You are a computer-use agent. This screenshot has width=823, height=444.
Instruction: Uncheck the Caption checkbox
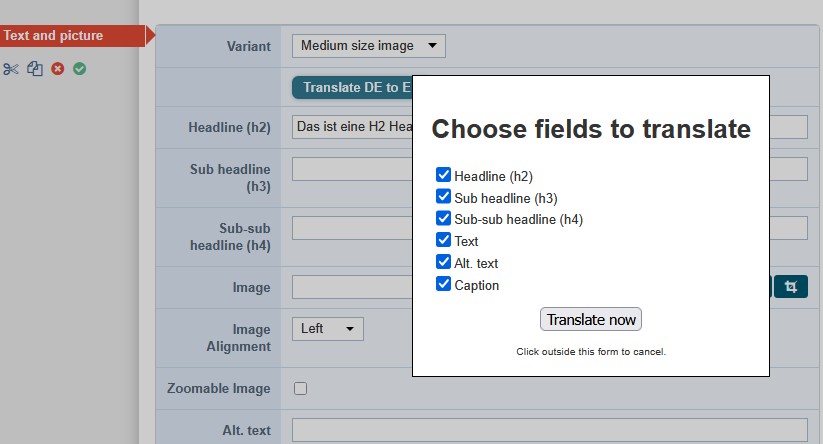point(444,284)
